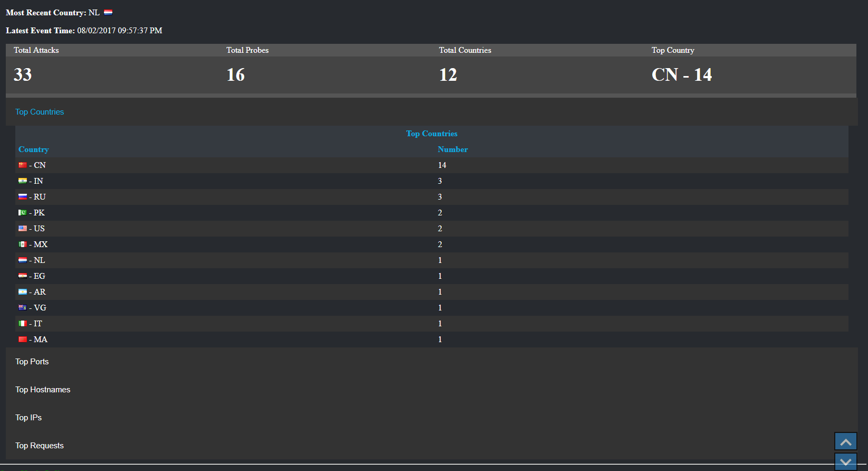Collapse the Top Countries section
The height and width of the screenshot is (471, 868).
[x=40, y=112]
